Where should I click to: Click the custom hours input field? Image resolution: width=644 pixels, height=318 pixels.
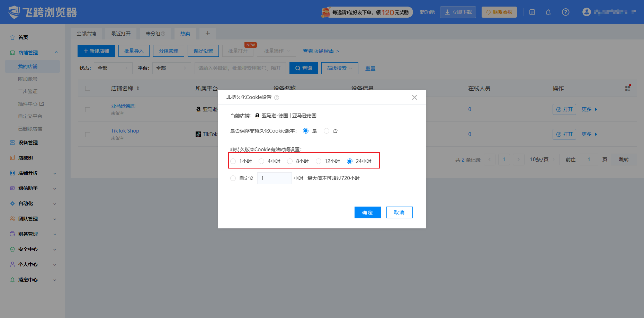click(x=275, y=178)
